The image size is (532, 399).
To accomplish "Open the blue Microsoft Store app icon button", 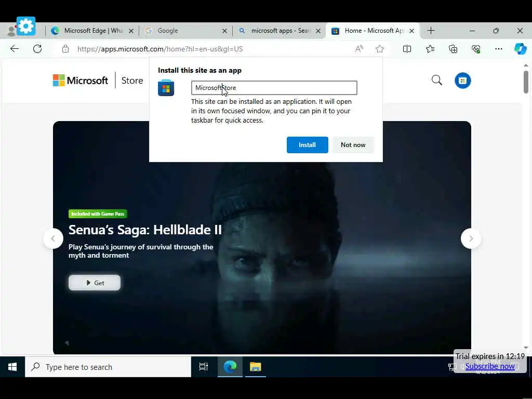I will click(x=463, y=81).
